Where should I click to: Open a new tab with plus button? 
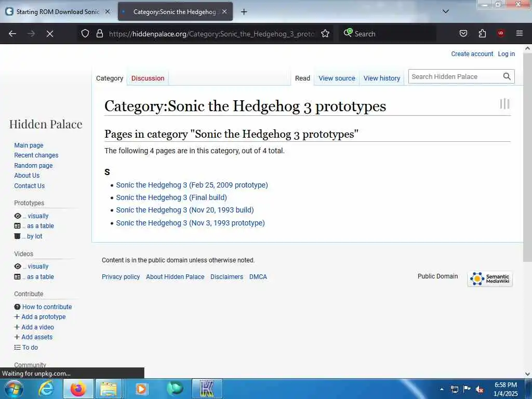tap(244, 12)
